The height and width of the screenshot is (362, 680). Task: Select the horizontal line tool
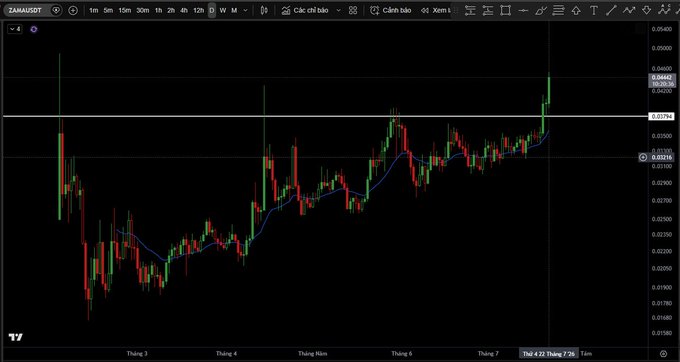click(523, 10)
